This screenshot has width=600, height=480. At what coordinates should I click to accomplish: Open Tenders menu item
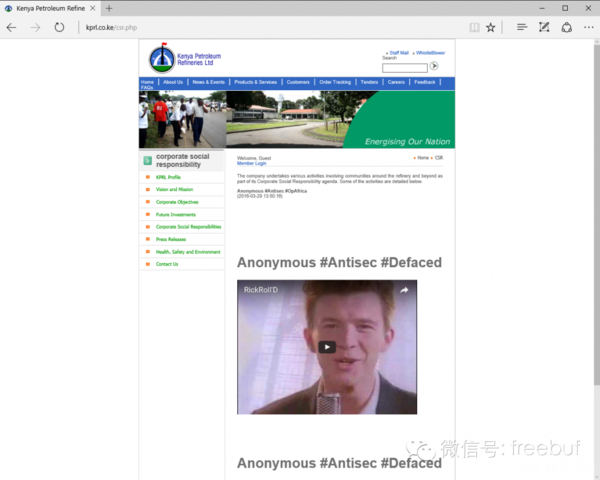369,82
